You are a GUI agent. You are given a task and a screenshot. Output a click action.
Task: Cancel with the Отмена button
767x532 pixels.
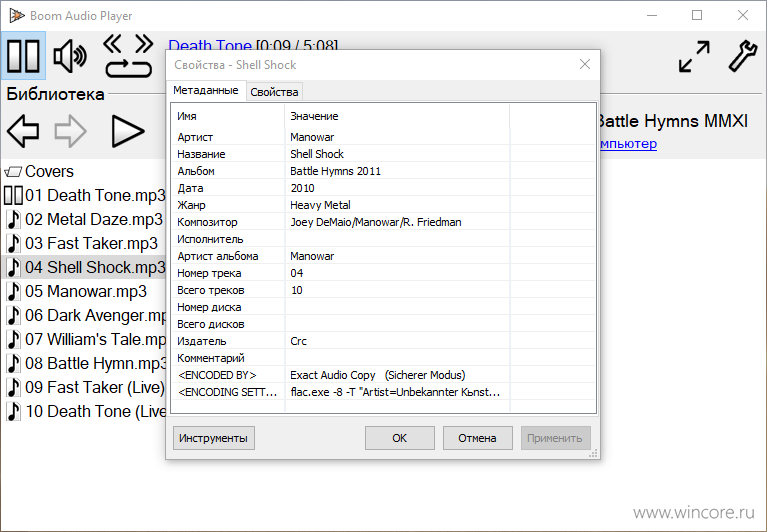477,438
